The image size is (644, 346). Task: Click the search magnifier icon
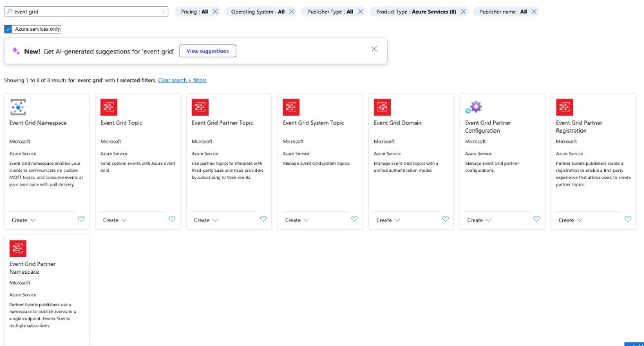click(x=9, y=12)
